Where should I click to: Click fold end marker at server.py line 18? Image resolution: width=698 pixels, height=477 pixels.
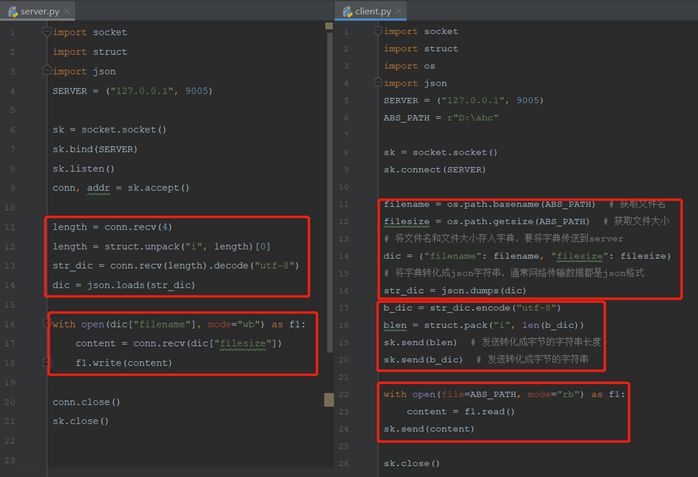(47, 362)
